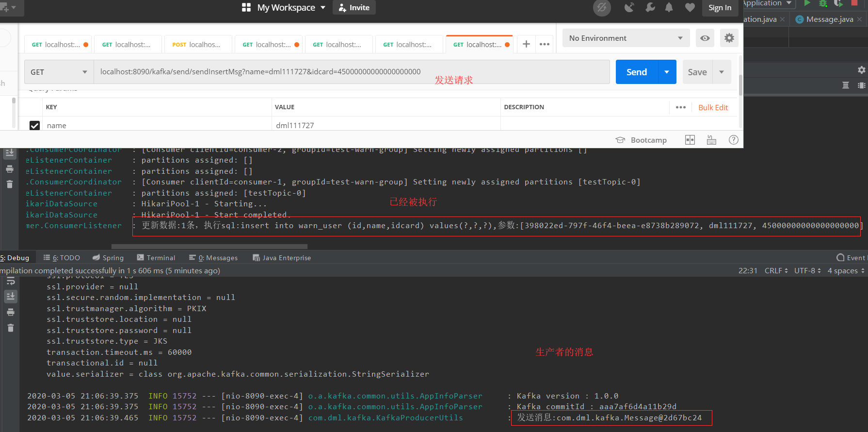Open the UTF-8 encoding selector
Image resolution: width=868 pixels, height=432 pixels.
tap(807, 271)
